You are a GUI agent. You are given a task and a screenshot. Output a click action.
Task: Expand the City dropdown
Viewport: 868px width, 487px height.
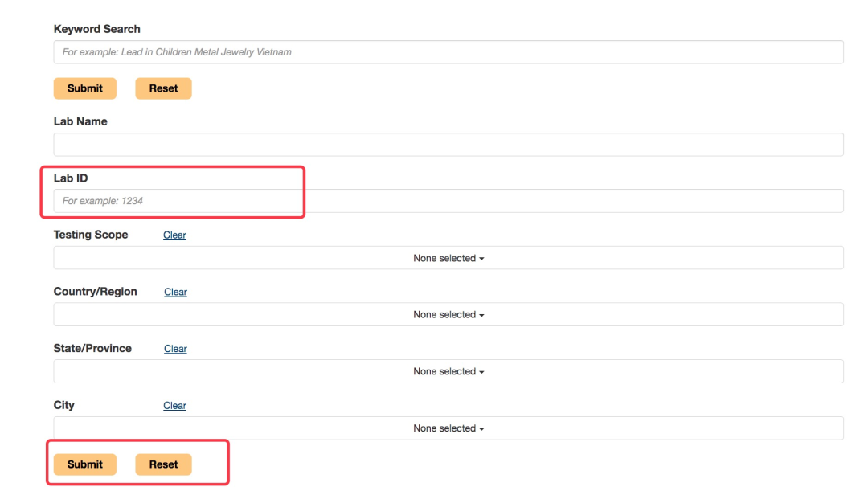click(448, 428)
